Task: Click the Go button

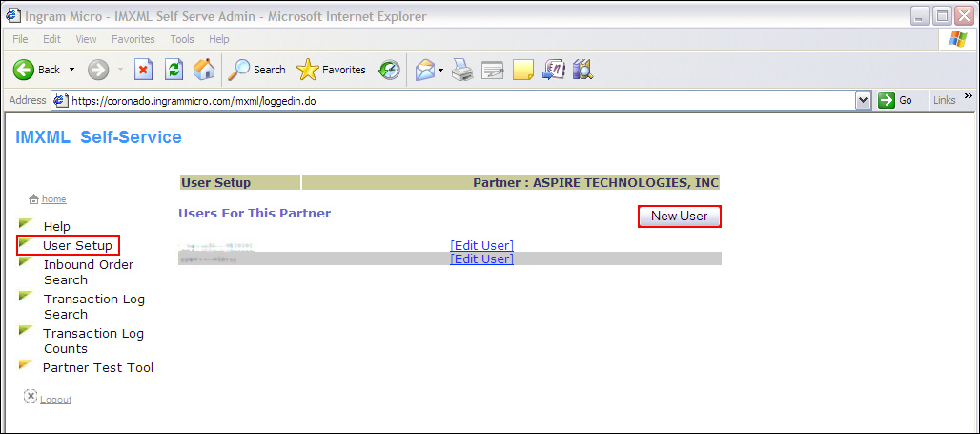Action: point(895,100)
